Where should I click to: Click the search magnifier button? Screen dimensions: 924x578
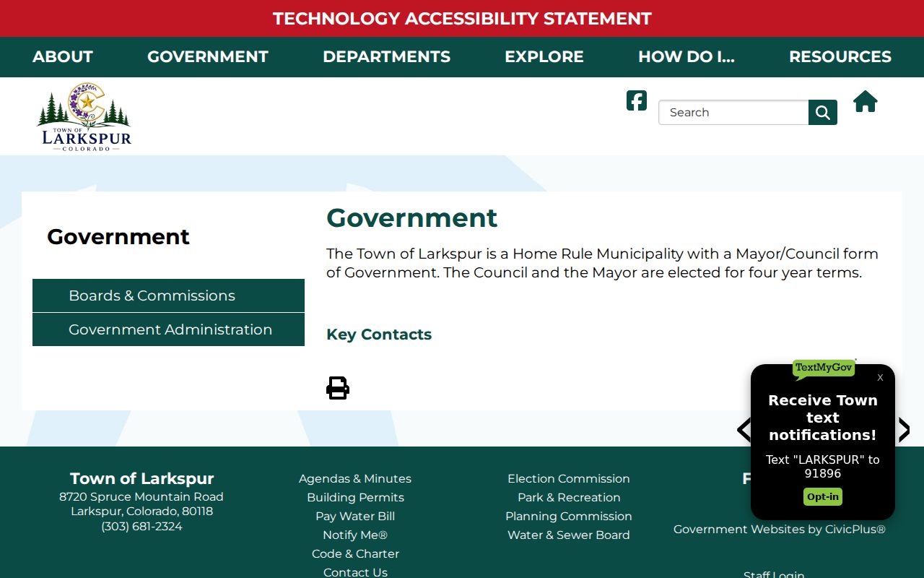click(x=823, y=112)
